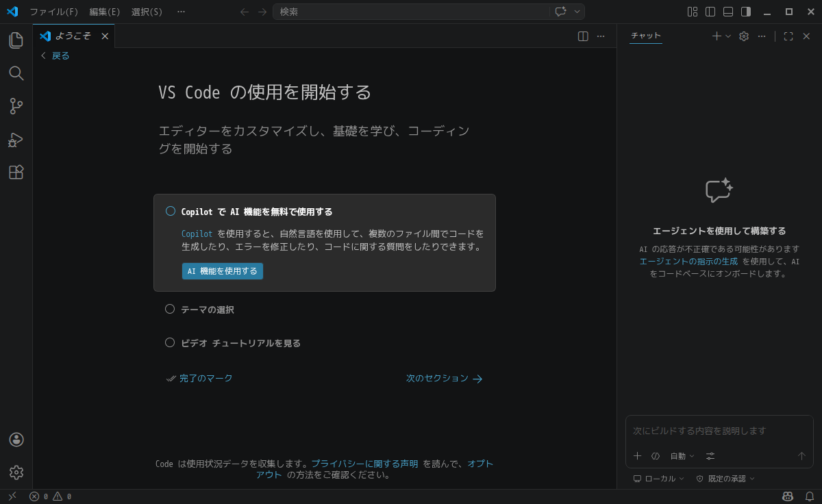Open Source Control view
The image size is (822, 504).
[x=16, y=106]
